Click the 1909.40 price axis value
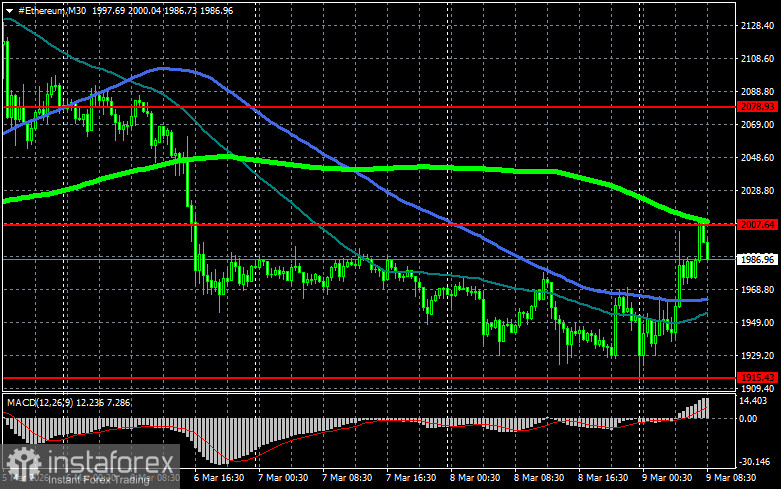The width and height of the screenshot is (781, 489). pos(758,388)
